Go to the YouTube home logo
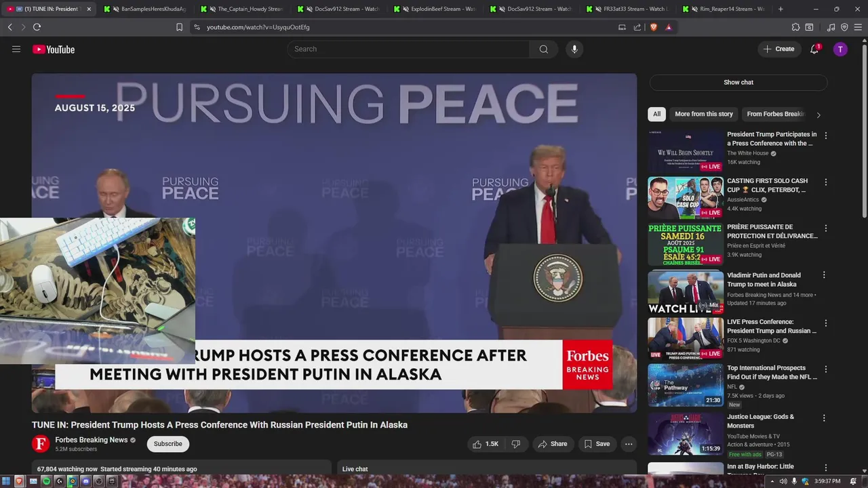The height and width of the screenshot is (488, 868). point(54,49)
